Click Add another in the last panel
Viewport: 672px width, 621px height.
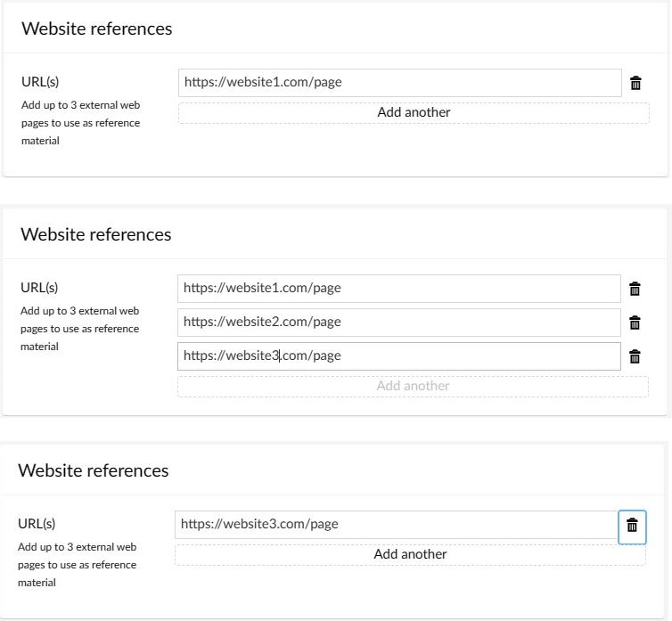tap(410, 554)
